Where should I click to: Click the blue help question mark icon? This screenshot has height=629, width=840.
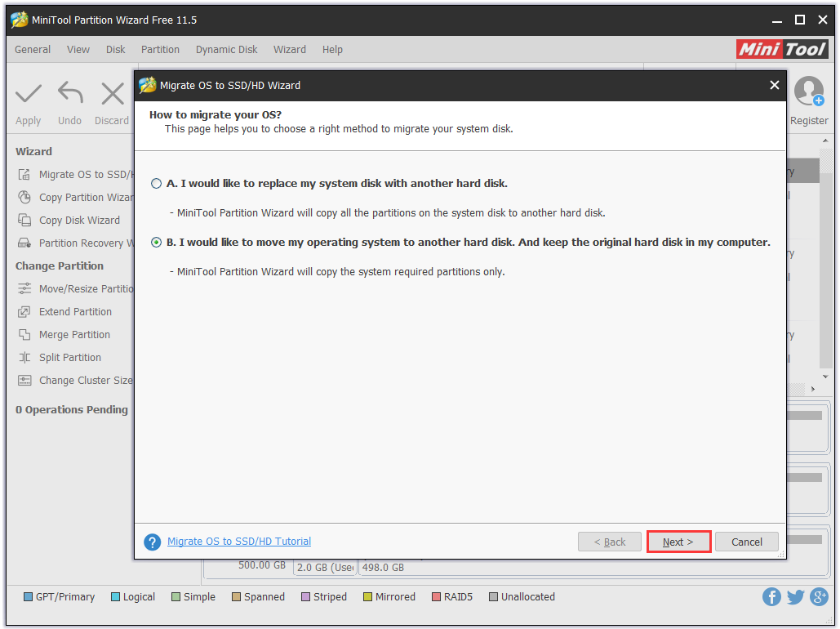pyautogui.click(x=152, y=542)
